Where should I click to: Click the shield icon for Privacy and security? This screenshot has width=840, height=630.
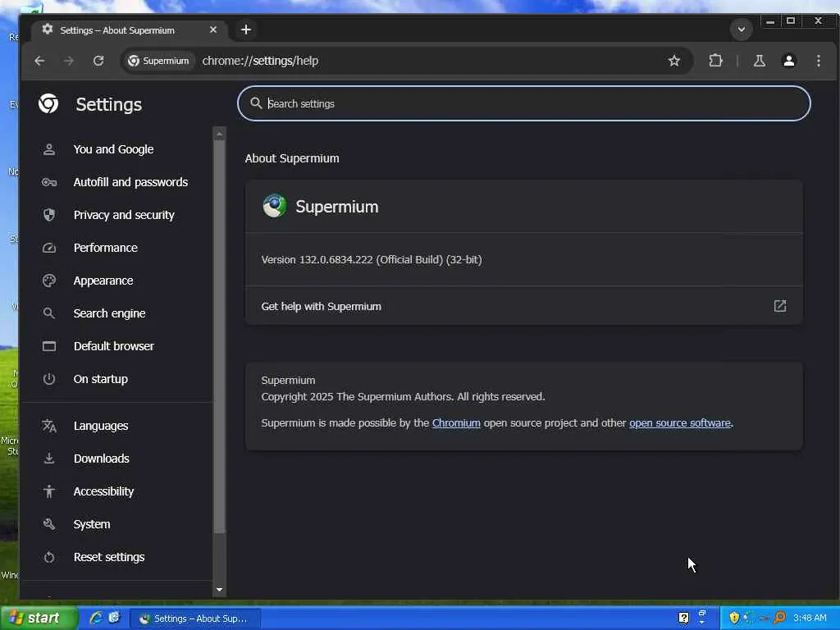point(48,215)
